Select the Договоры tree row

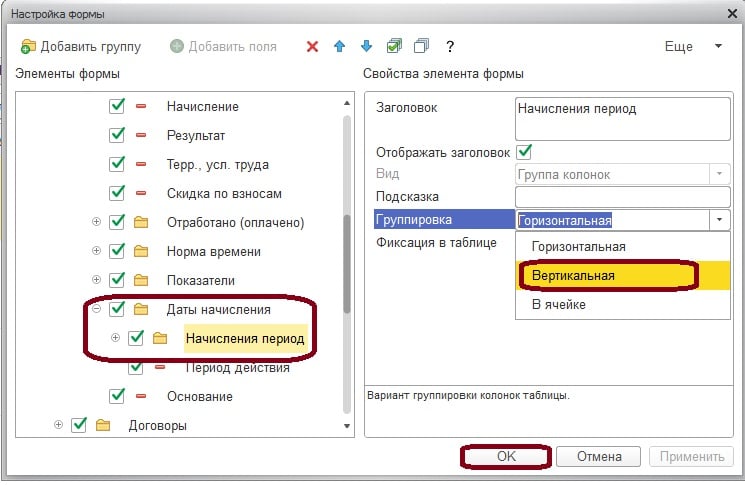click(x=157, y=426)
